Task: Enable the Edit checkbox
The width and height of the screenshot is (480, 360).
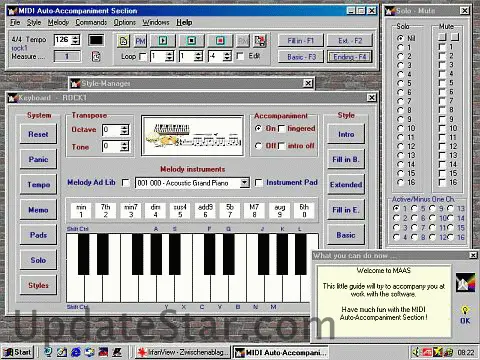Action: 240,56
